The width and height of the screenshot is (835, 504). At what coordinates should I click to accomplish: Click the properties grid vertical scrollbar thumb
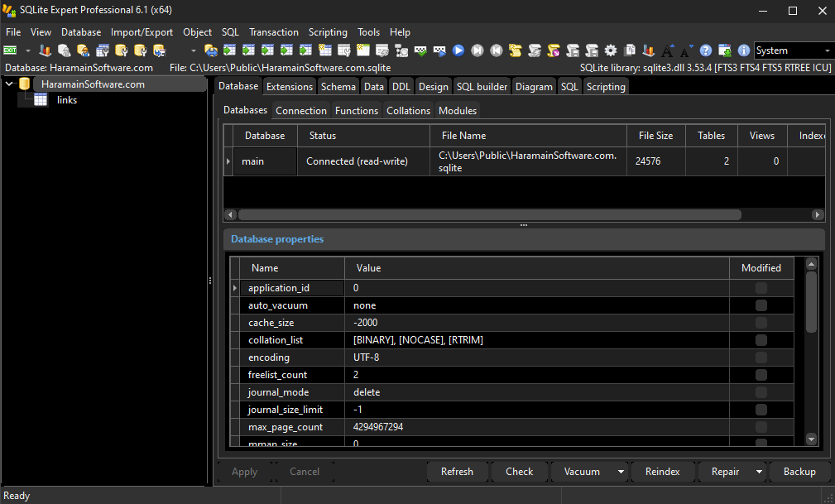point(811,302)
